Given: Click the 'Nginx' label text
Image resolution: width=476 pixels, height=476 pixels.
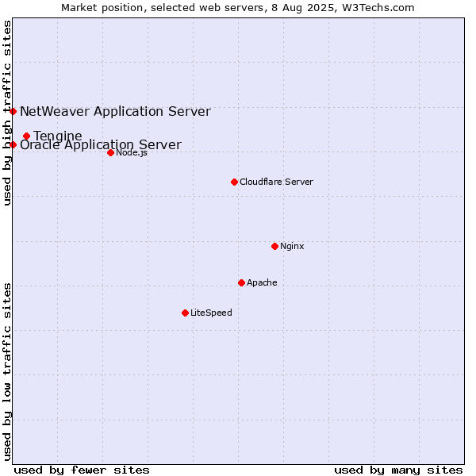Looking at the screenshot, I should (292, 246).
